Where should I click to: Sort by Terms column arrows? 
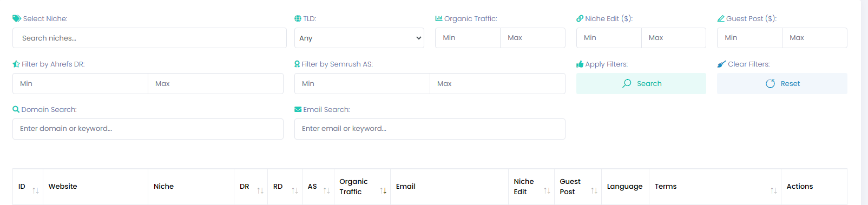pyautogui.click(x=774, y=190)
